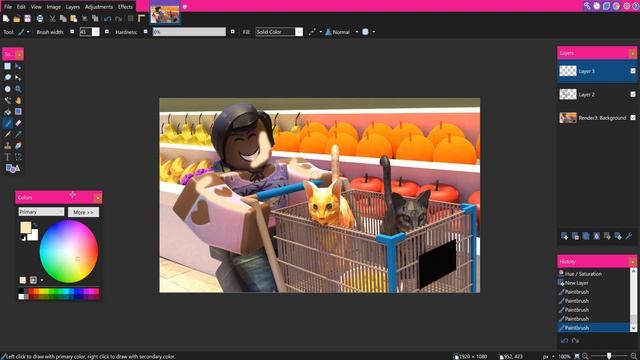Click the undo arrow in History panel
This screenshot has width=640, height=360.
pos(564,340)
